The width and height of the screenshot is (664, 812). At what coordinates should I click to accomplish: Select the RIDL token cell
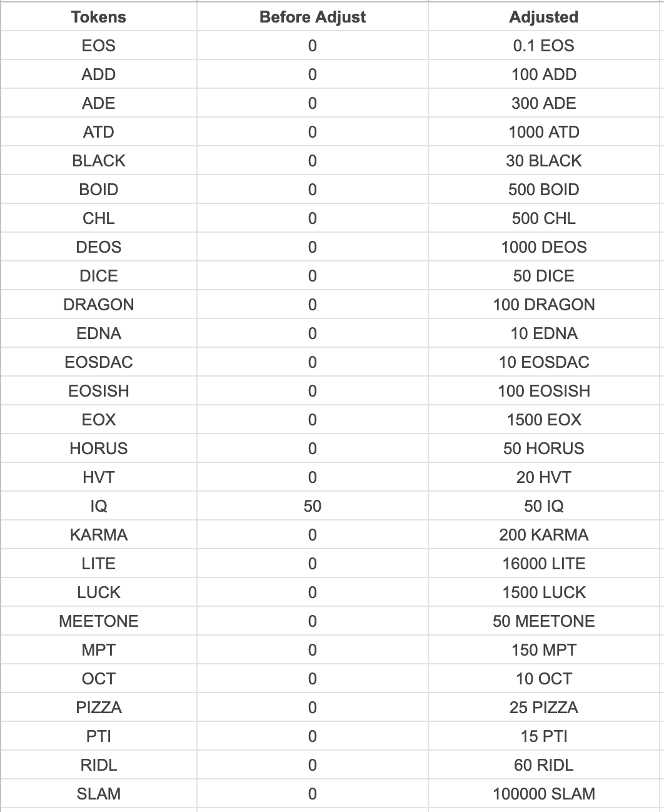[x=99, y=765]
